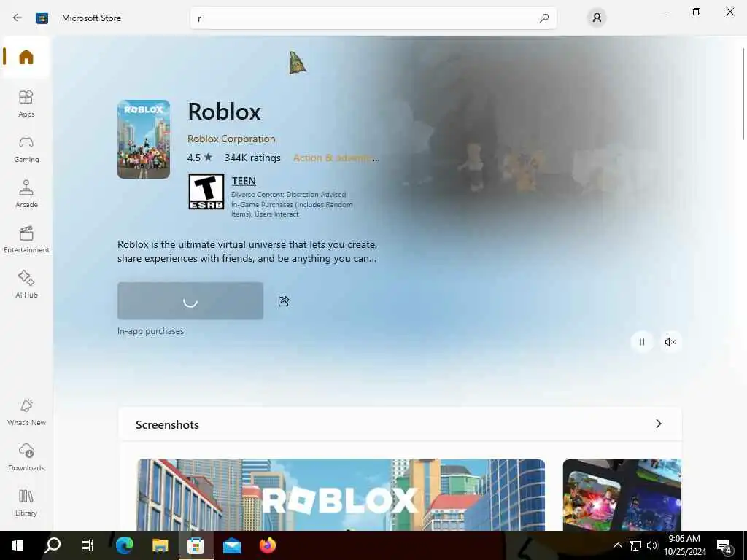
Task: Open the Downloads page
Action: pos(26,457)
